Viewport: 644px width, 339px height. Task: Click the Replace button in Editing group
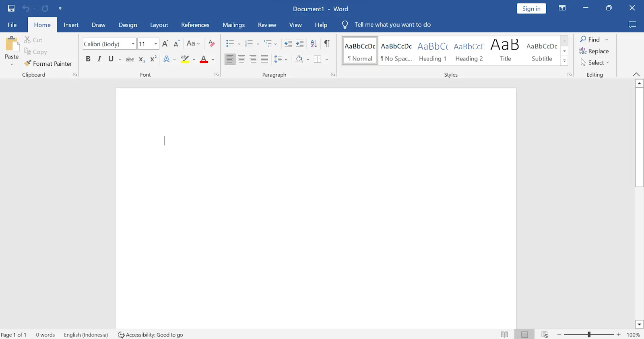(594, 51)
